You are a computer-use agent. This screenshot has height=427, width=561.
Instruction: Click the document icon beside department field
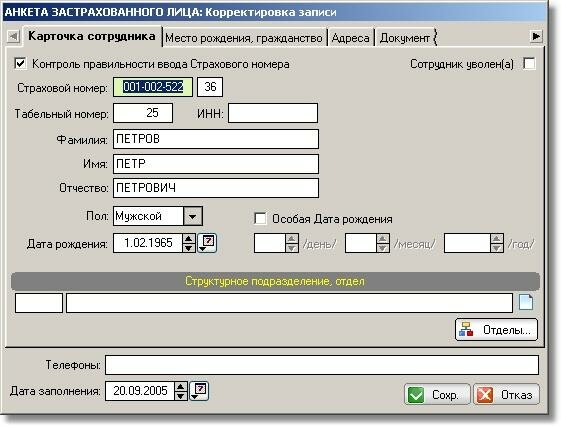point(526,302)
